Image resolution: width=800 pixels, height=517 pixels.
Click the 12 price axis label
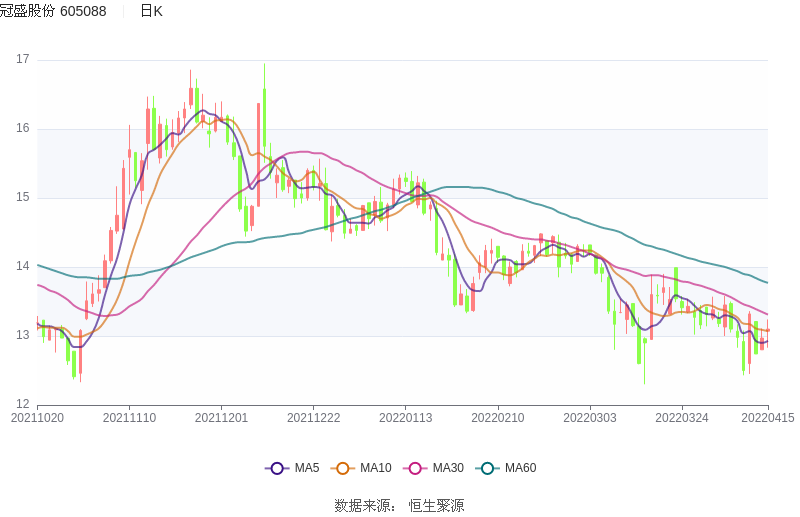(x=22, y=404)
